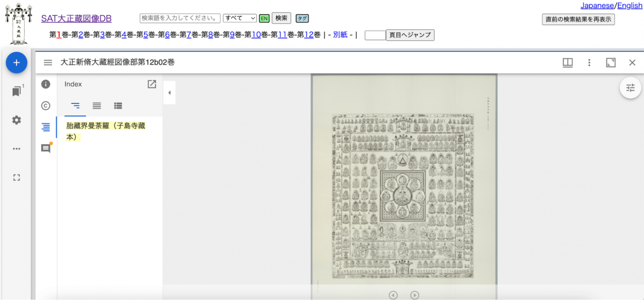Open volume 3 link
Viewport: 644px width, 300px height.
[x=102, y=35]
